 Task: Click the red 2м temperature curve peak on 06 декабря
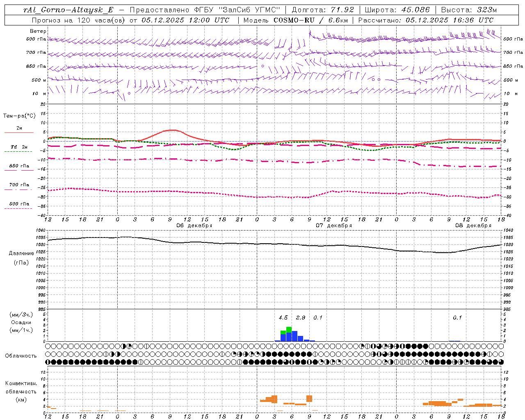click(x=172, y=130)
